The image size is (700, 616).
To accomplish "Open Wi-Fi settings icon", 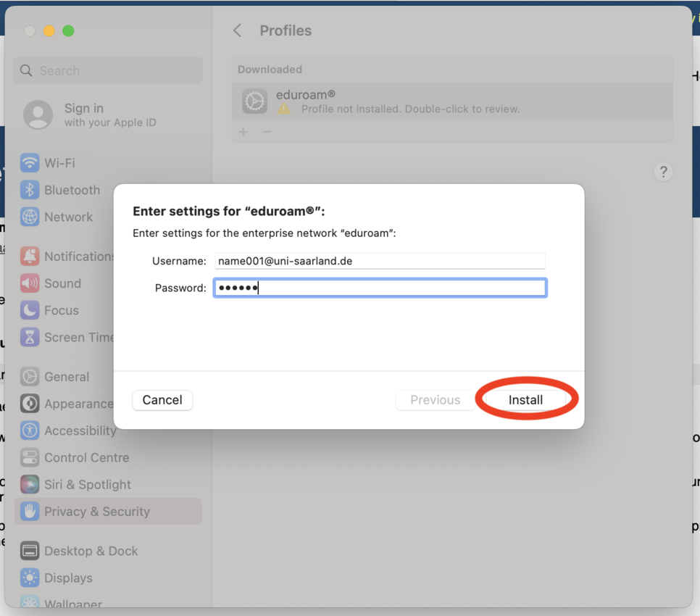I will [30, 163].
